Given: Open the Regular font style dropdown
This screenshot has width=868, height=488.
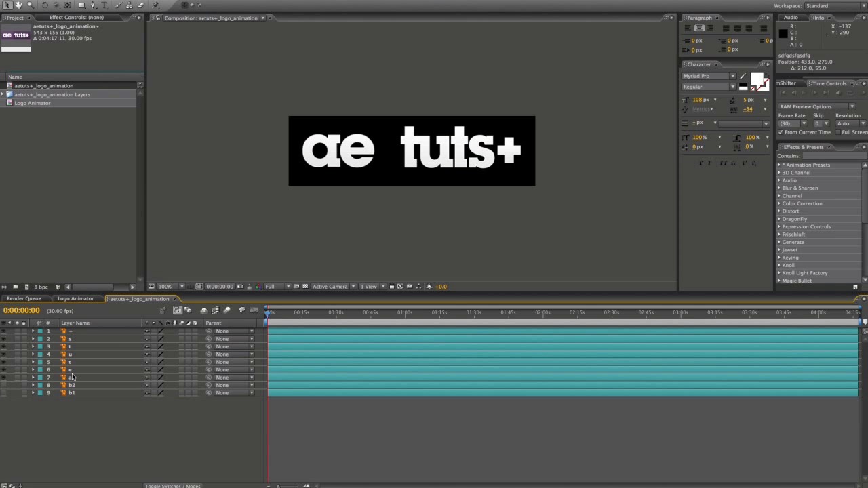Looking at the screenshot, I should coord(709,87).
